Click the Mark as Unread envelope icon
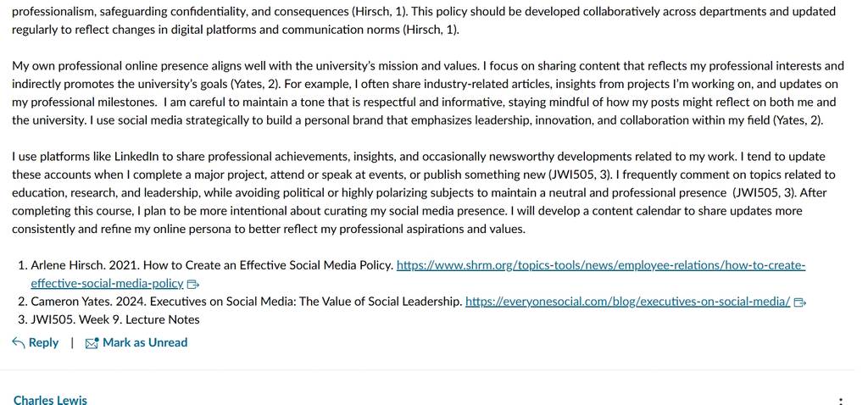The image size is (868, 405). click(92, 343)
